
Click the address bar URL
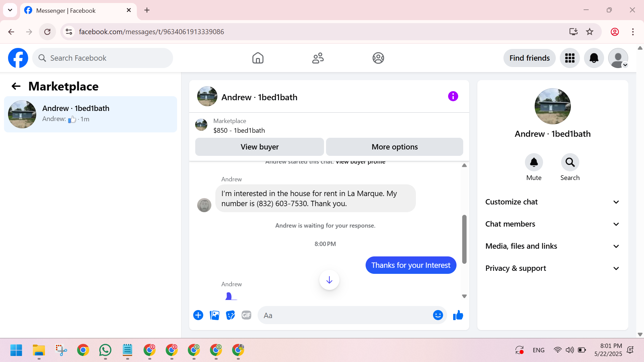click(x=151, y=32)
